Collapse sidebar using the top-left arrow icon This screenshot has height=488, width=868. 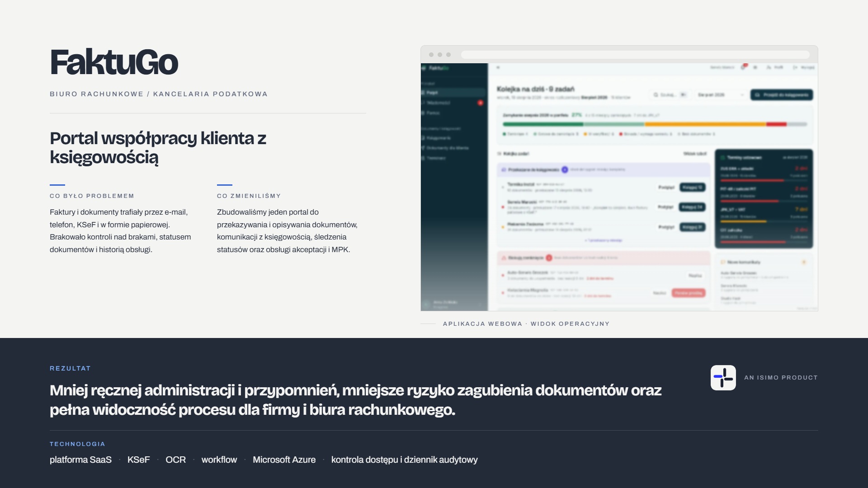click(x=498, y=67)
